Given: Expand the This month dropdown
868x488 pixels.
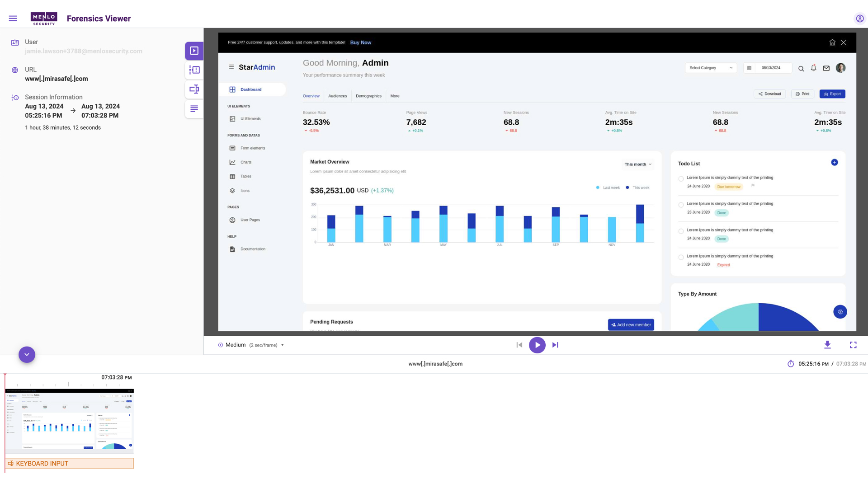Looking at the screenshot, I should [x=638, y=164].
